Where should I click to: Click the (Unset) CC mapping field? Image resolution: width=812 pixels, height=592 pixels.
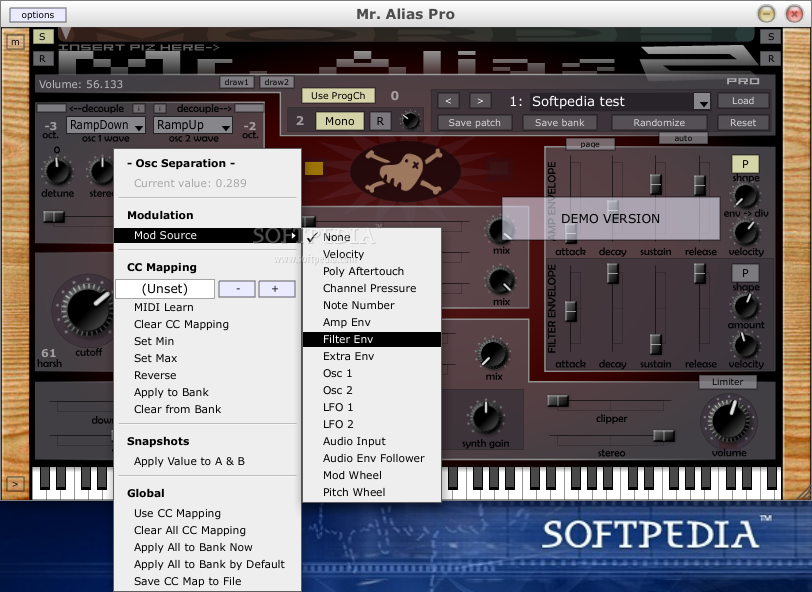(x=165, y=288)
